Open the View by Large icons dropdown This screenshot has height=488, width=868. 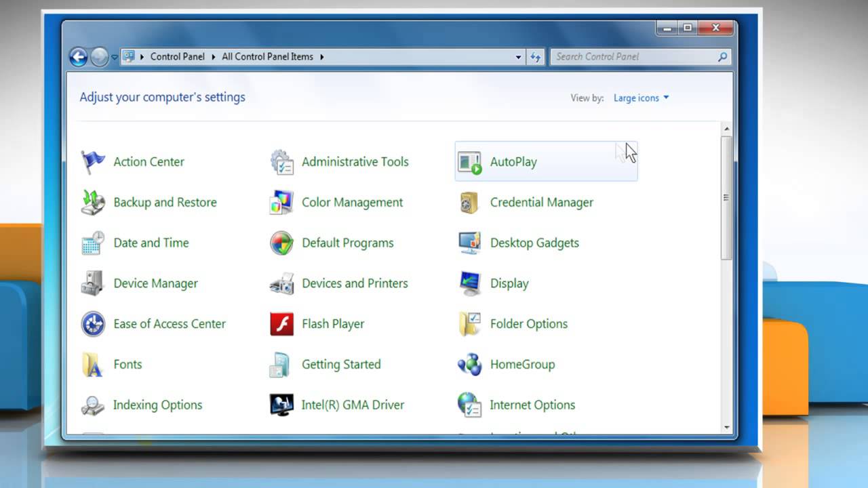pos(641,98)
